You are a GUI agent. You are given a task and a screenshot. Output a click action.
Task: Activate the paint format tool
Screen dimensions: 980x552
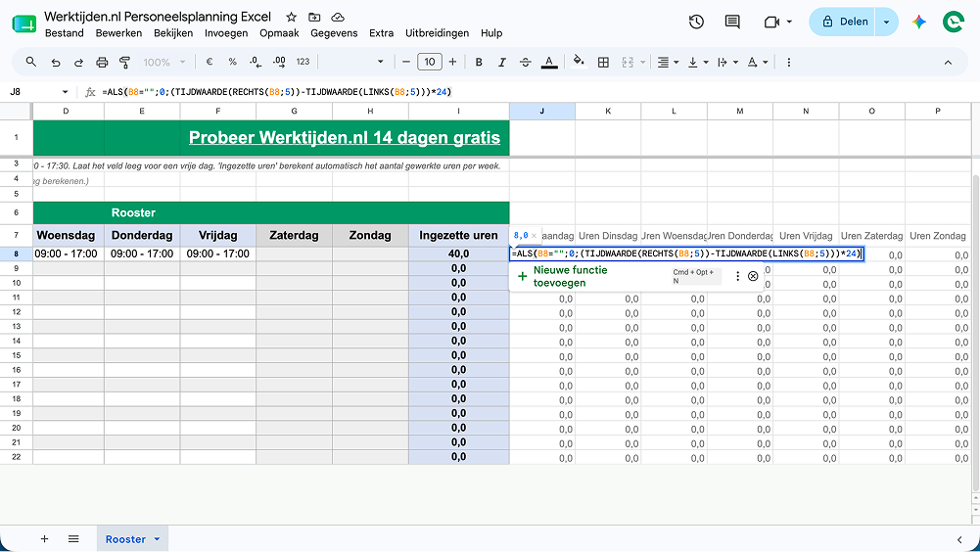[x=125, y=62]
